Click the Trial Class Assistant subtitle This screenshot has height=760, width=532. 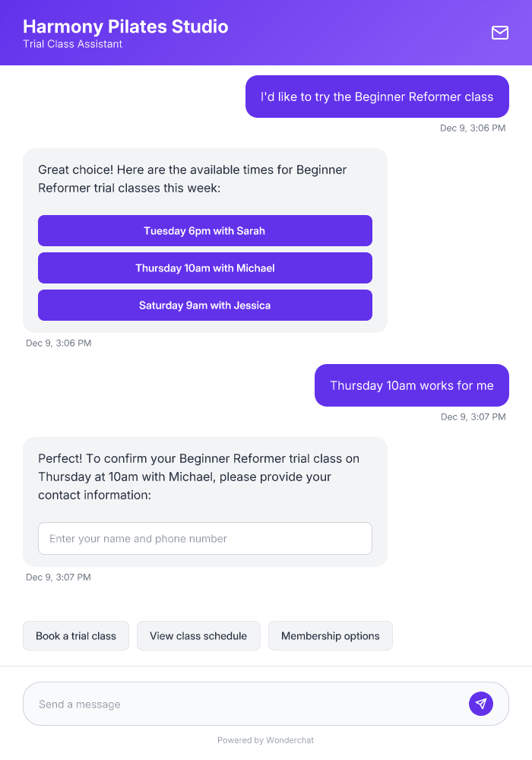click(x=72, y=44)
